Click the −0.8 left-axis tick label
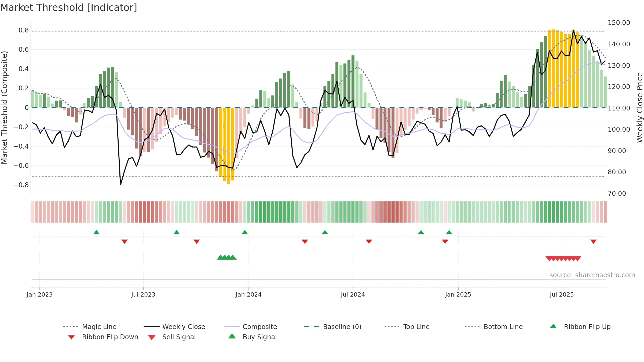Viewport: 644px width, 362px height. click(x=21, y=185)
